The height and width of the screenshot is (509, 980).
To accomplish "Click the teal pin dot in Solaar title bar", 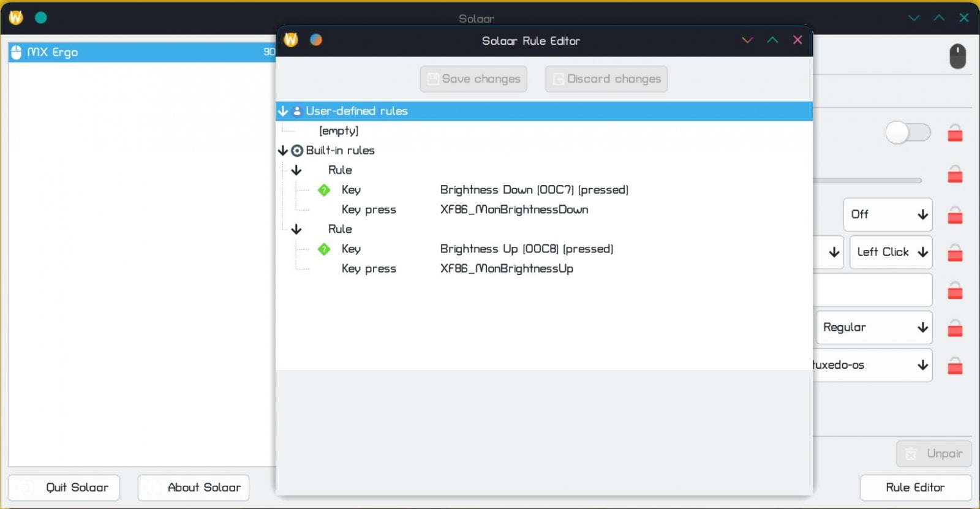I will (41, 18).
